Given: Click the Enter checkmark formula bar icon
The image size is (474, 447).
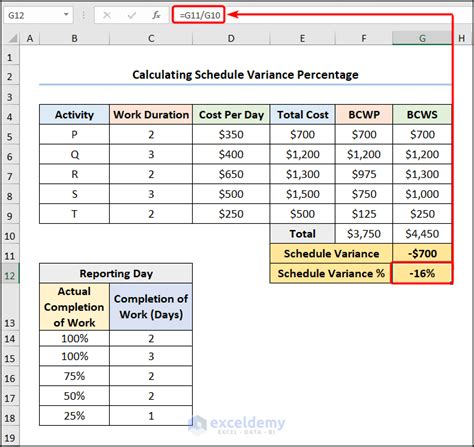Looking at the screenshot, I should point(132,15).
